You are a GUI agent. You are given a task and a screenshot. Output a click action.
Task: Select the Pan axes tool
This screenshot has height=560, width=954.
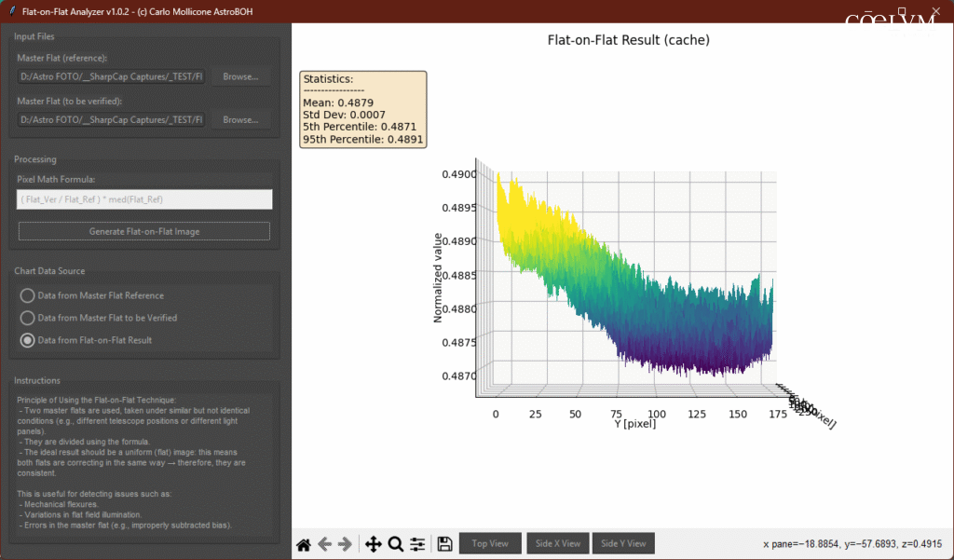click(x=374, y=544)
